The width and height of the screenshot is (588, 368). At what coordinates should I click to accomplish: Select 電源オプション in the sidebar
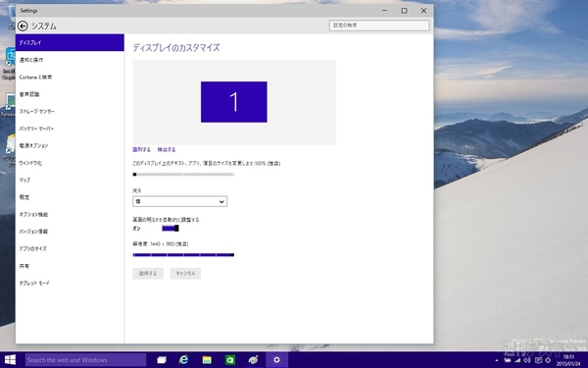click(70, 145)
